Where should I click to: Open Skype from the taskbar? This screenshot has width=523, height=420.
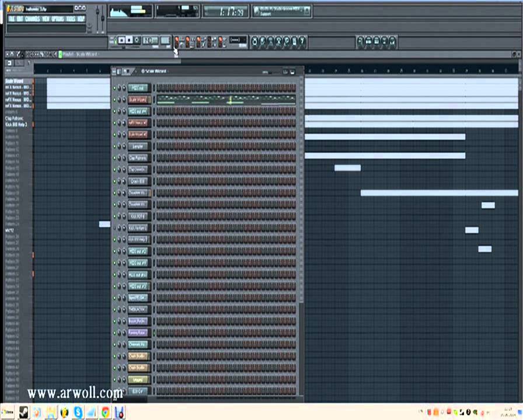click(78, 412)
